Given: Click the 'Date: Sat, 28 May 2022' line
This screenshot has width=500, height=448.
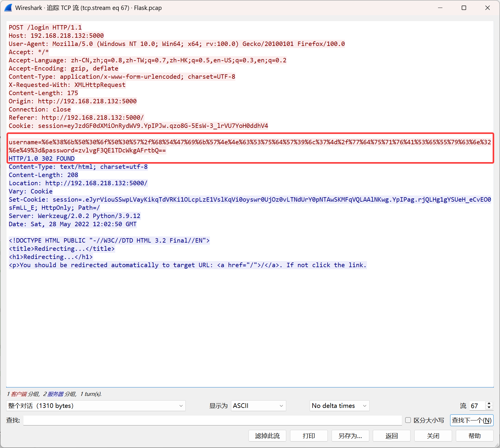Looking at the screenshot, I should tap(73, 224).
